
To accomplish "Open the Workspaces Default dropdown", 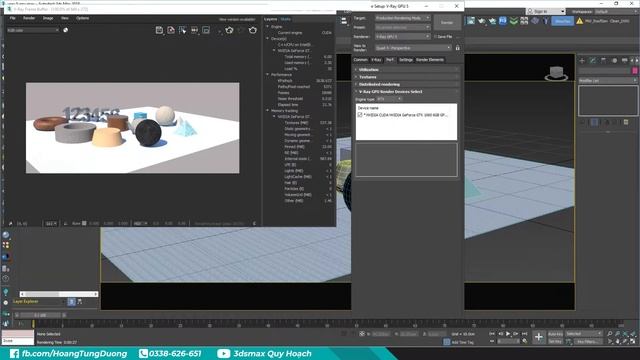I will (x=615, y=11).
